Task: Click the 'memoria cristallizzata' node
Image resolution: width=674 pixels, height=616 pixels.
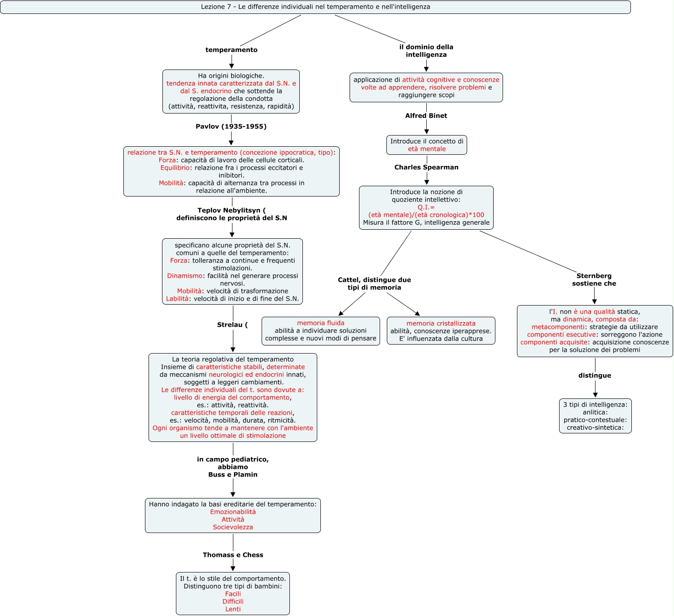Action: [441, 331]
